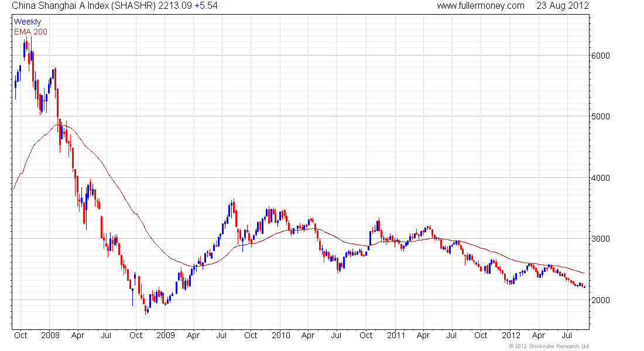Click the 'Jul' label before 2012 end
The width and height of the screenshot is (644, 351).
coord(567,335)
